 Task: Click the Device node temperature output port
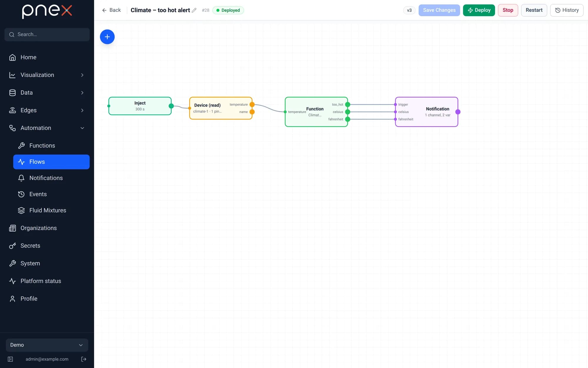[252, 105]
